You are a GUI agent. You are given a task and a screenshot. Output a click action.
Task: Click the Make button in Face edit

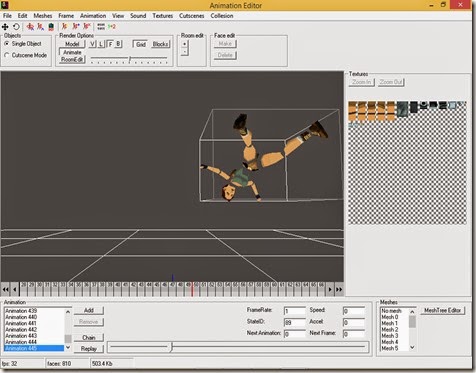[x=225, y=44]
